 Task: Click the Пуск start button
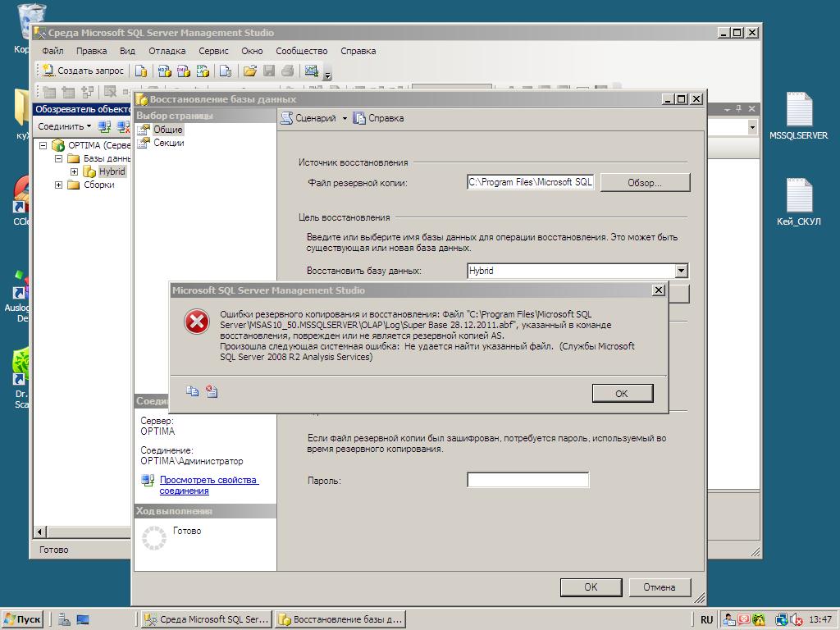click(22, 619)
